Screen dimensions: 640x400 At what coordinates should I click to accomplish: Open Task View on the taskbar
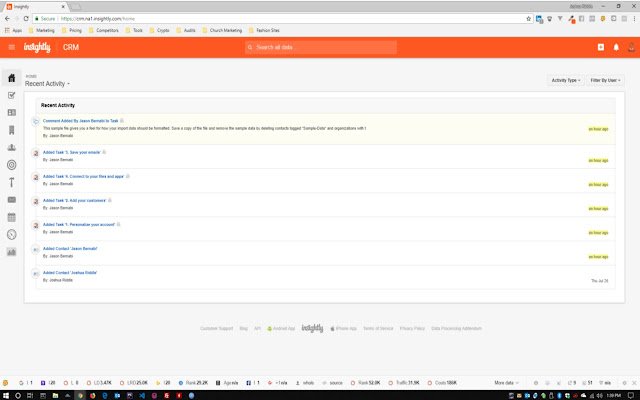click(30, 396)
